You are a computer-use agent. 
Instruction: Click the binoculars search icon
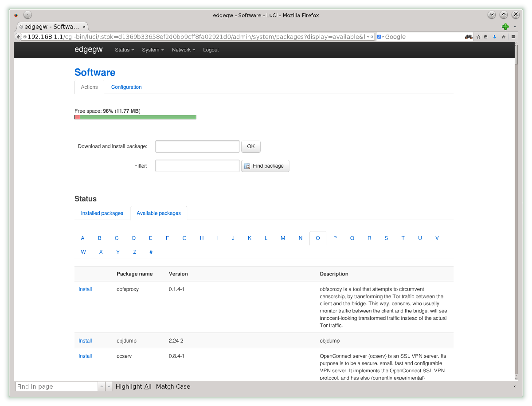(x=468, y=37)
